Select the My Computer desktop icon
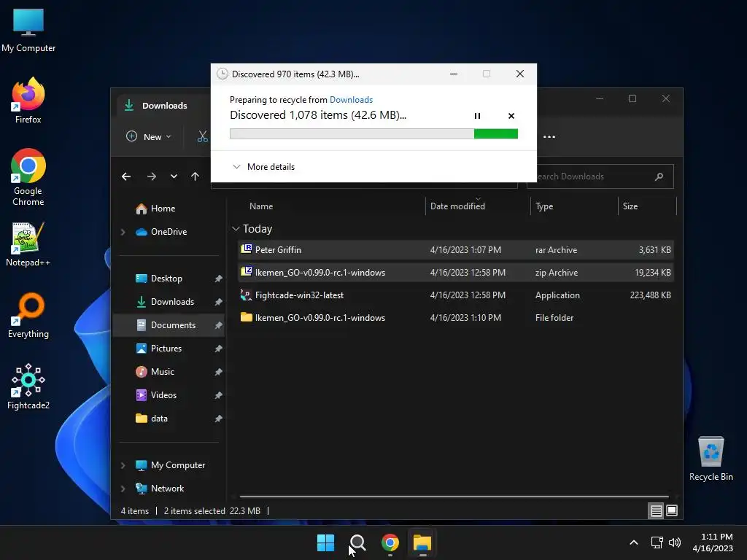747x560 pixels. coord(28,31)
